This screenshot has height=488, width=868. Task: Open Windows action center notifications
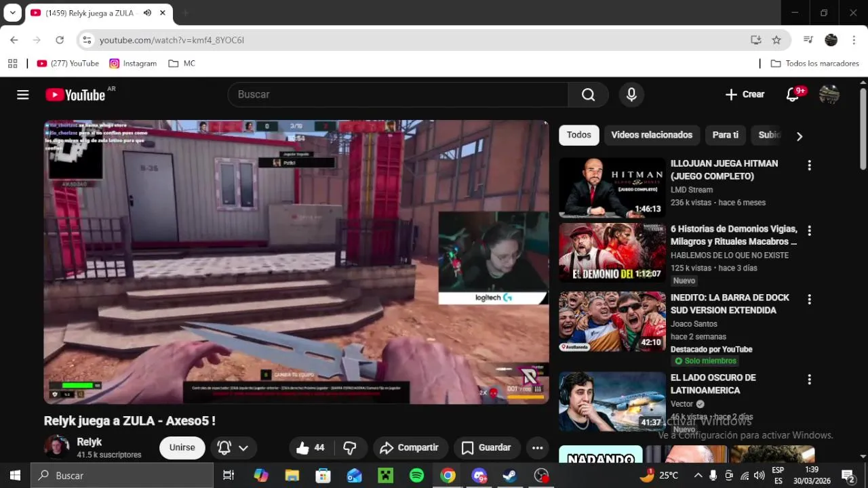(x=848, y=476)
